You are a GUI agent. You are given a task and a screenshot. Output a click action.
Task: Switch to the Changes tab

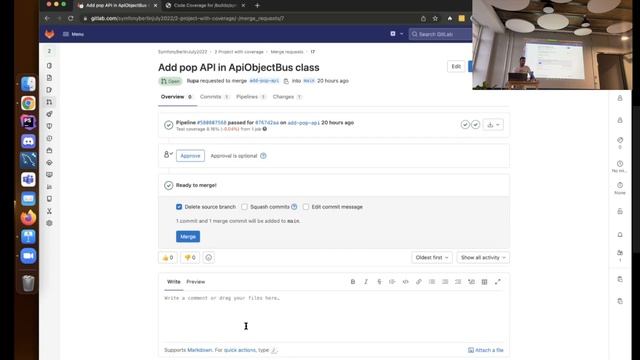click(x=287, y=97)
